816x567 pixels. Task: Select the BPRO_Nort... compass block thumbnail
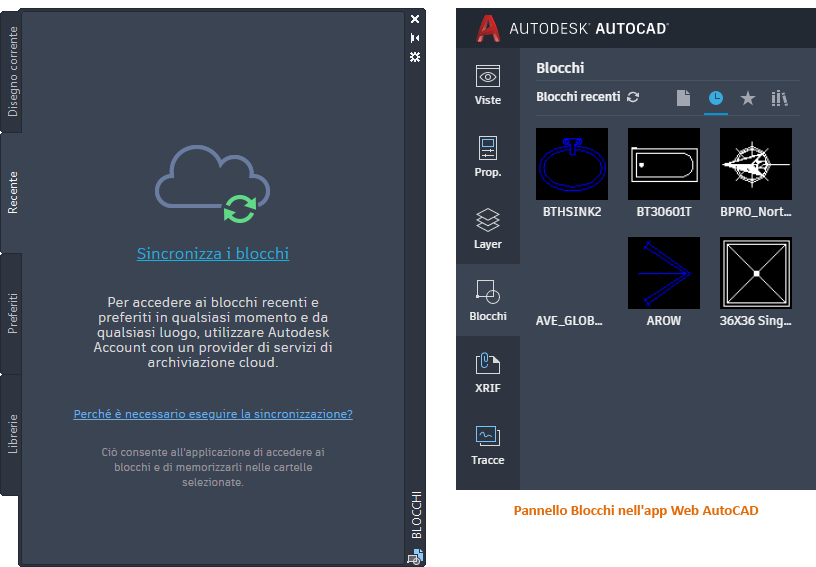[756, 164]
